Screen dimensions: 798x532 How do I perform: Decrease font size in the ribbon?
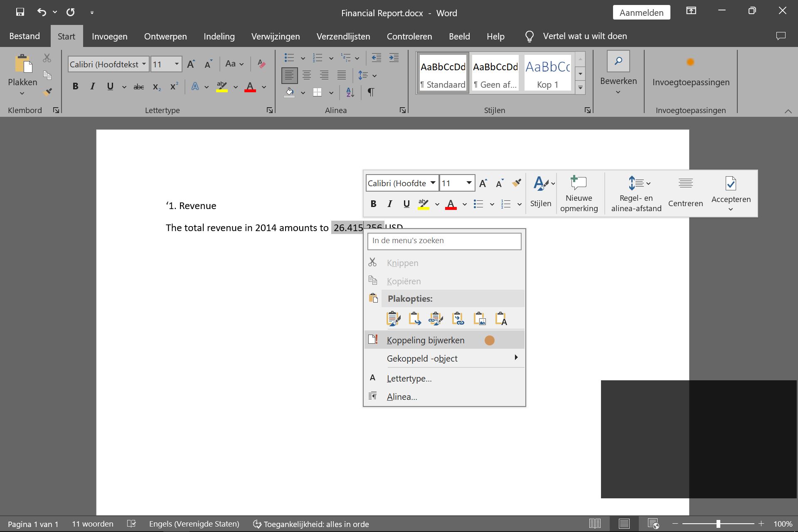click(208, 64)
